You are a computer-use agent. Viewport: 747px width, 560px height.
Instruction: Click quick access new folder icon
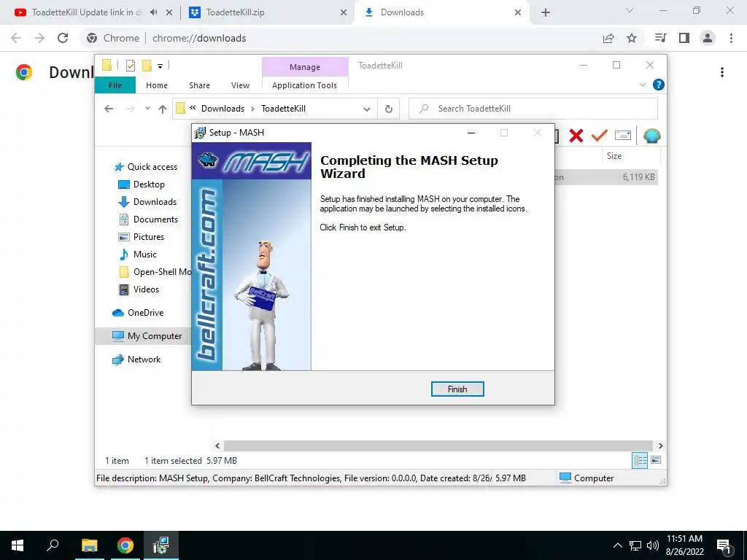pyautogui.click(x=147, y=65)
